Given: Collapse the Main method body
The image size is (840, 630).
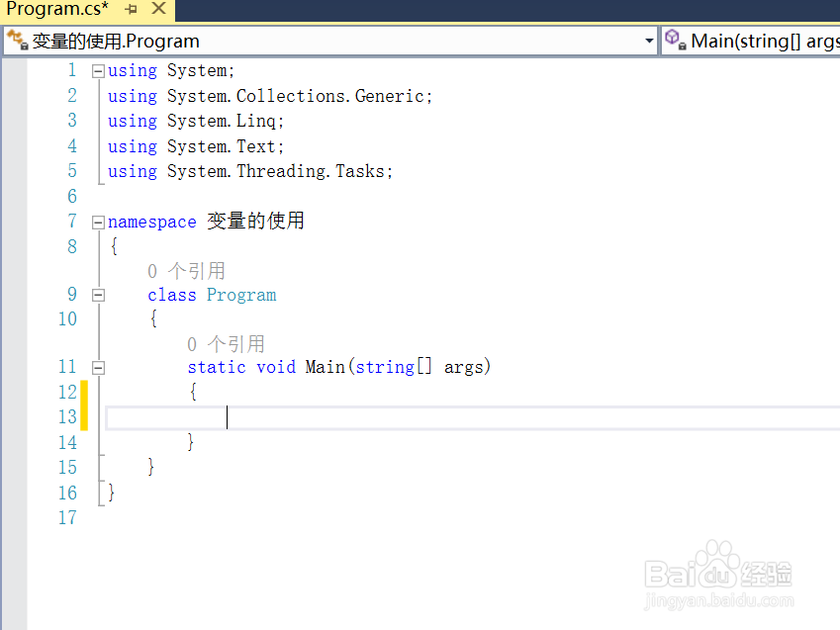Looking at the screenshot, I should pyautogui.click(x=96, y=366).
